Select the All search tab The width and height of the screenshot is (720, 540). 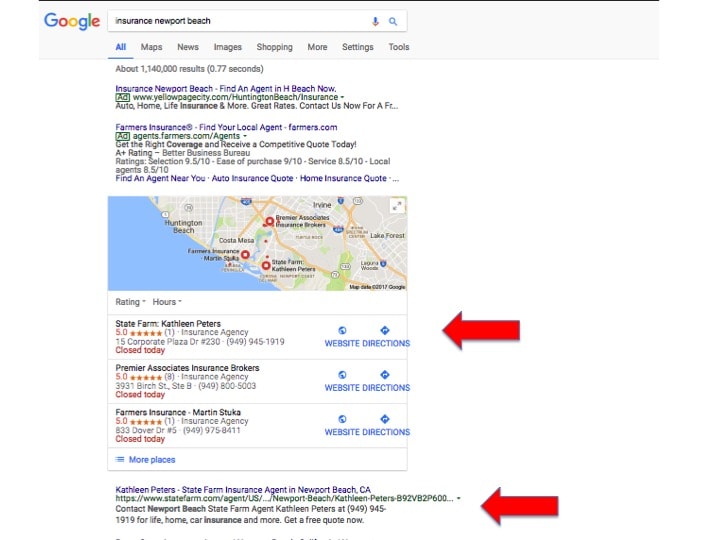(x=120, y=47)
